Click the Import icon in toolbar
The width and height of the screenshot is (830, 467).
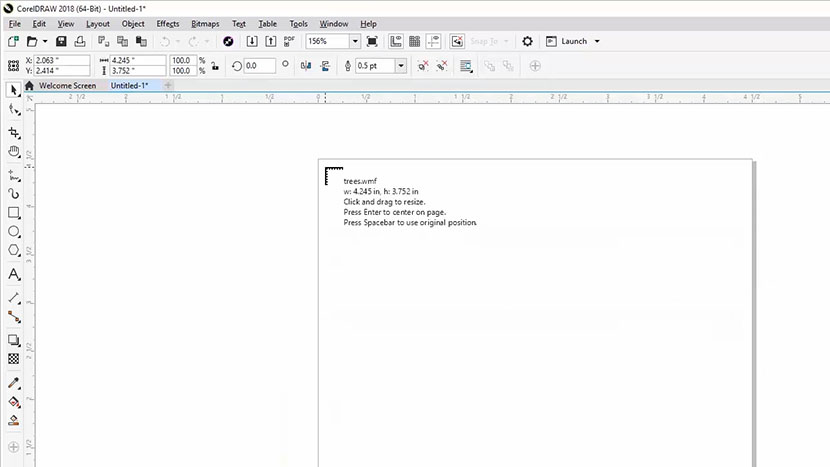(252, 42)
